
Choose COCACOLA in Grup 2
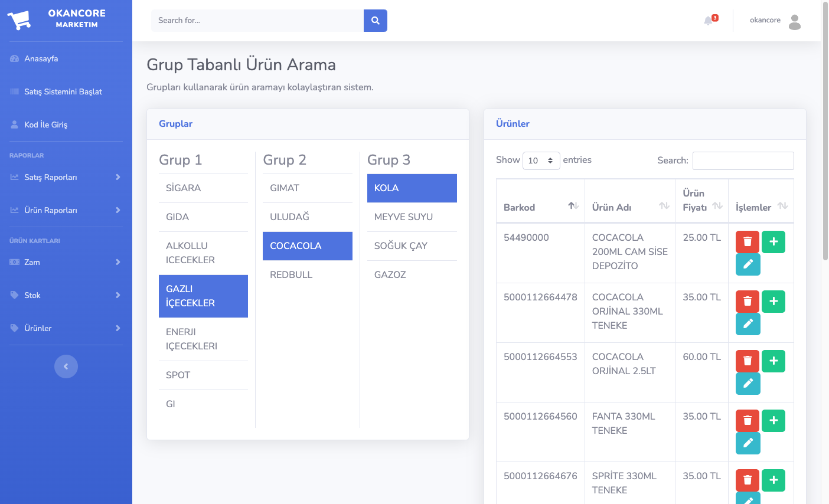pyautogui.click(x=308, y=246)
